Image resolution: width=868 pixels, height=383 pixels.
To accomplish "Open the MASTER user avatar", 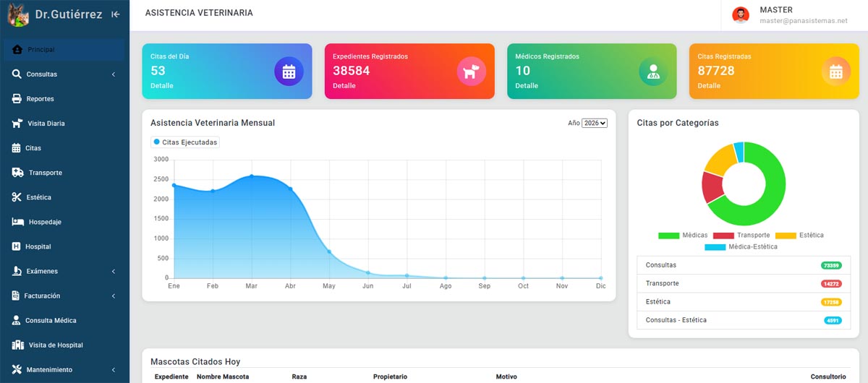I will pyautogui.click(x=741, y=15).
